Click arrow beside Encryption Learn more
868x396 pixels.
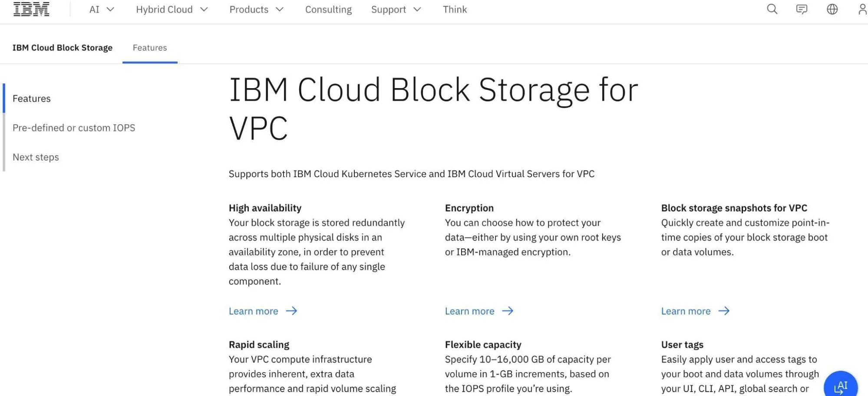coord(508,311)
